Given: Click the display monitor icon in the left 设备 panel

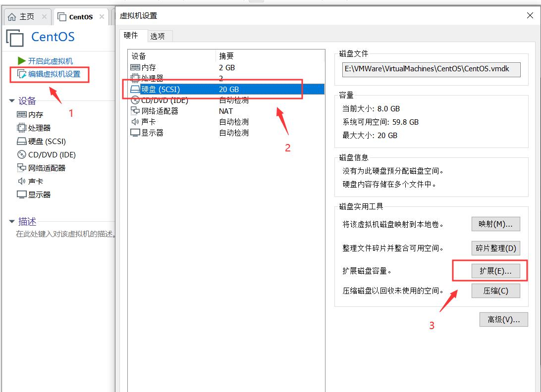Looking at the screenshot, I should (22, 195).
